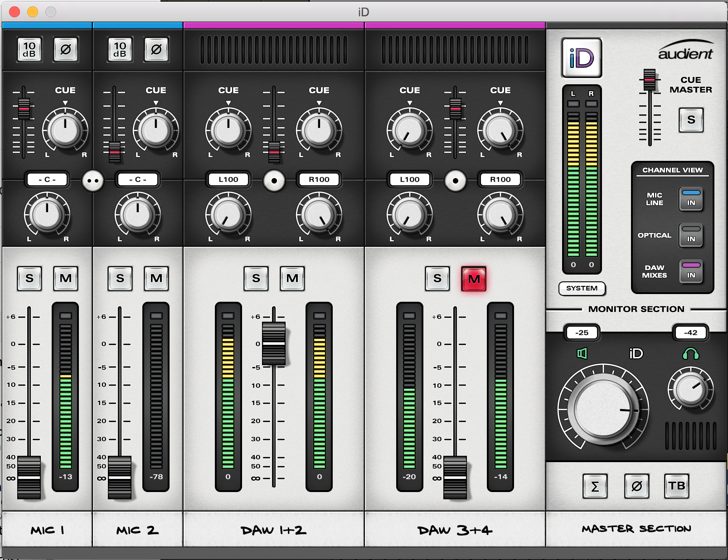
Task: Click the master phase invert button
Action: point(636,486)
